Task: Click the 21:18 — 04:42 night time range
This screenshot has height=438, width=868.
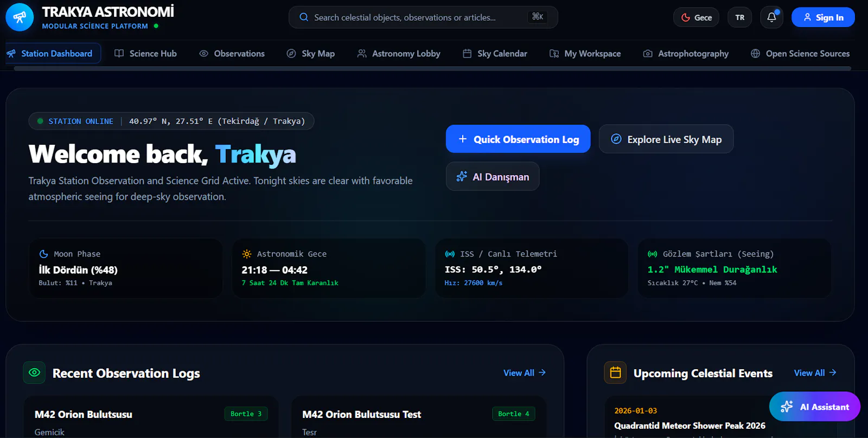Action: [x=275, y=269]
